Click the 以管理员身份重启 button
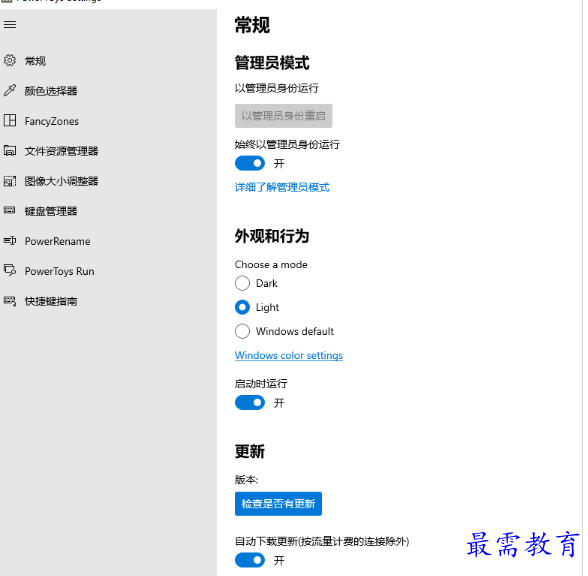The image size is (588, 576). (284, 116)
